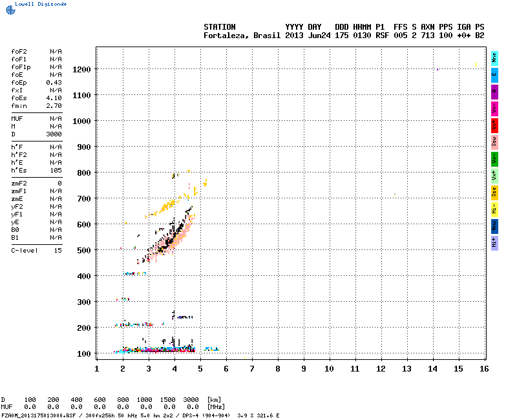Select the Vx+ light green legend swatch
The width and height of the screenshot is (517, 420).
click(x=494, y=176)
